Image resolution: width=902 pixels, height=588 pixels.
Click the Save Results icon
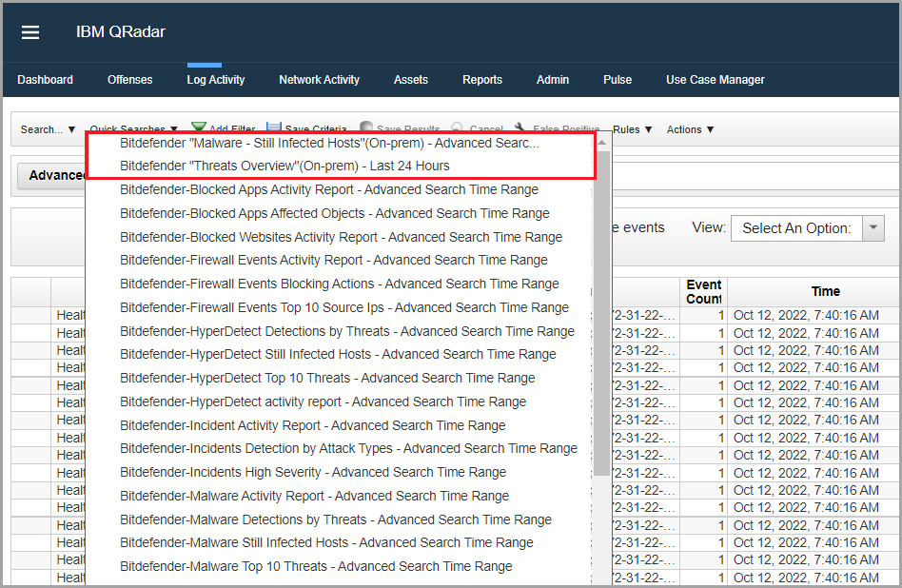(x=366, y=128)
